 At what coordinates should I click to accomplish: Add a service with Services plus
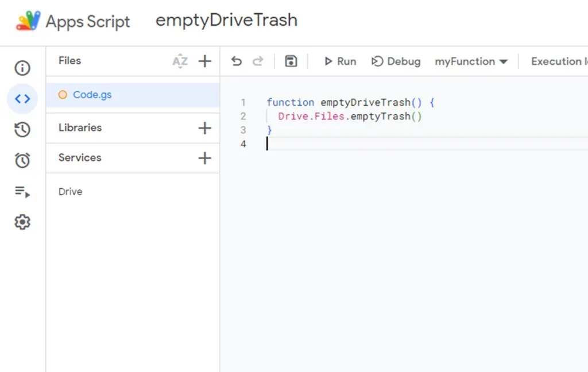click(x=205, y=158)
